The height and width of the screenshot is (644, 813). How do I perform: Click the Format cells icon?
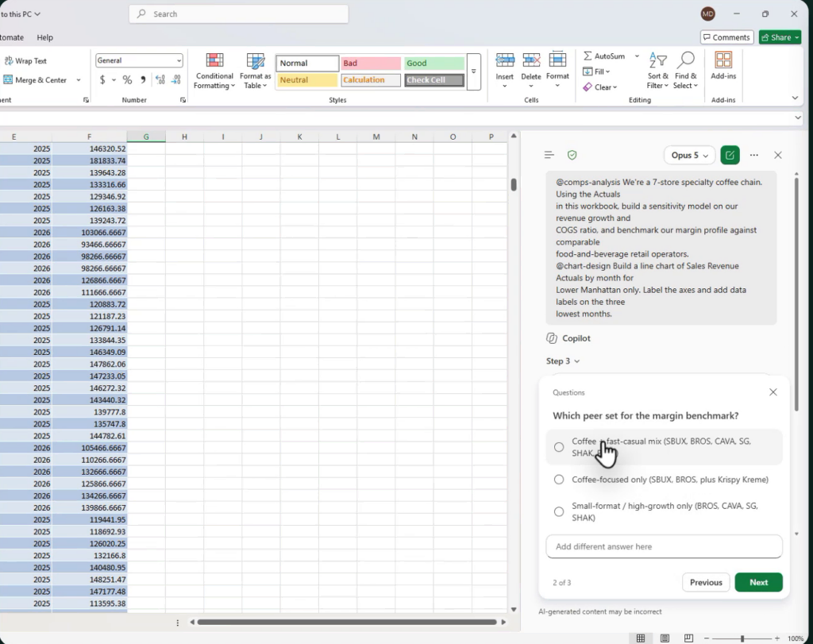[x=557, y=60]
